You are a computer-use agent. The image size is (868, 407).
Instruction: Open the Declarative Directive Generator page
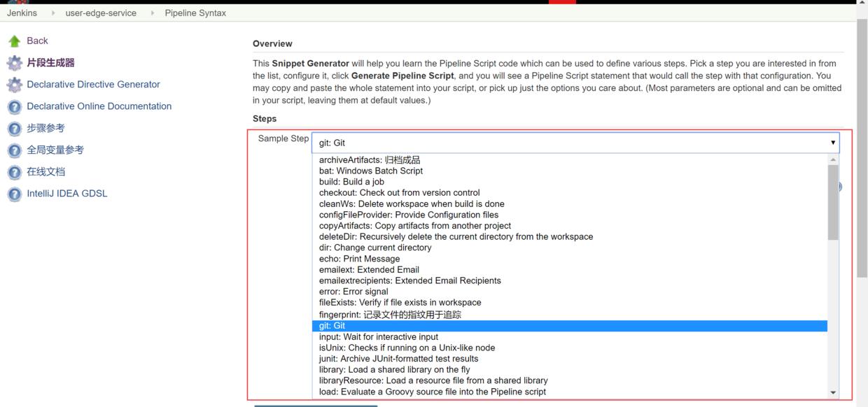[92, 84]
